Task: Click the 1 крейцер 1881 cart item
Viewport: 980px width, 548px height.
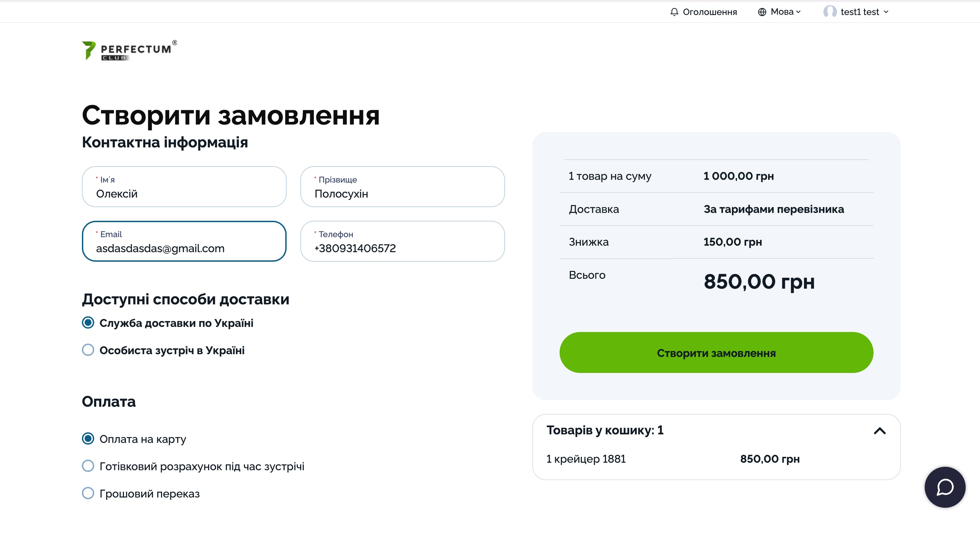Action: (x=586, y=459)
